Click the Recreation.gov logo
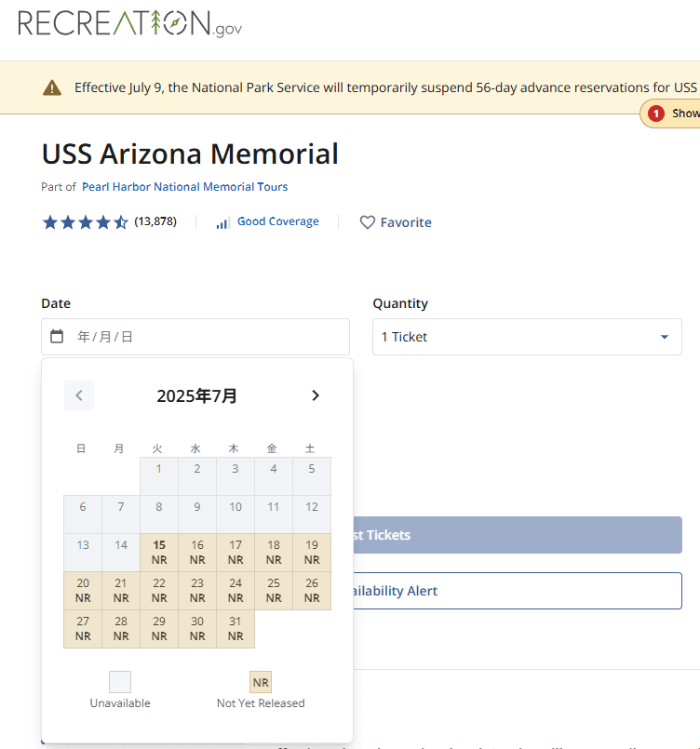The image size is (700, 749). (x=130, y=24)
